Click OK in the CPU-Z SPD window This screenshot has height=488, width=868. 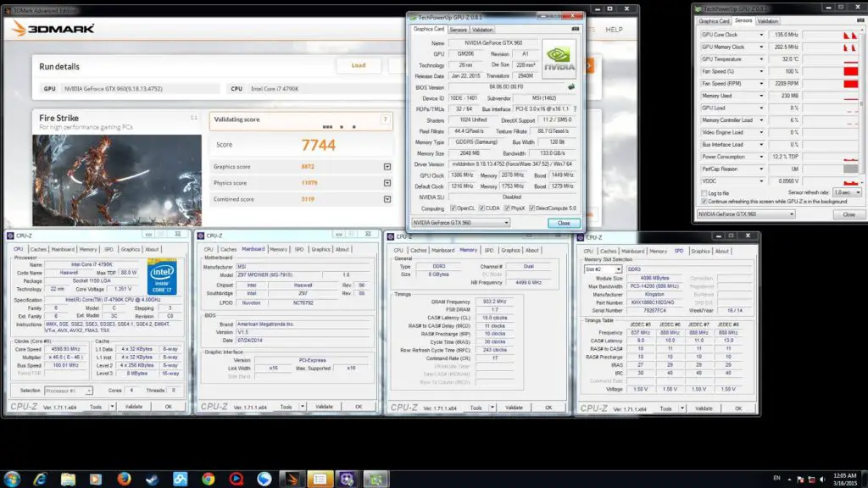[x=738, y=408]
